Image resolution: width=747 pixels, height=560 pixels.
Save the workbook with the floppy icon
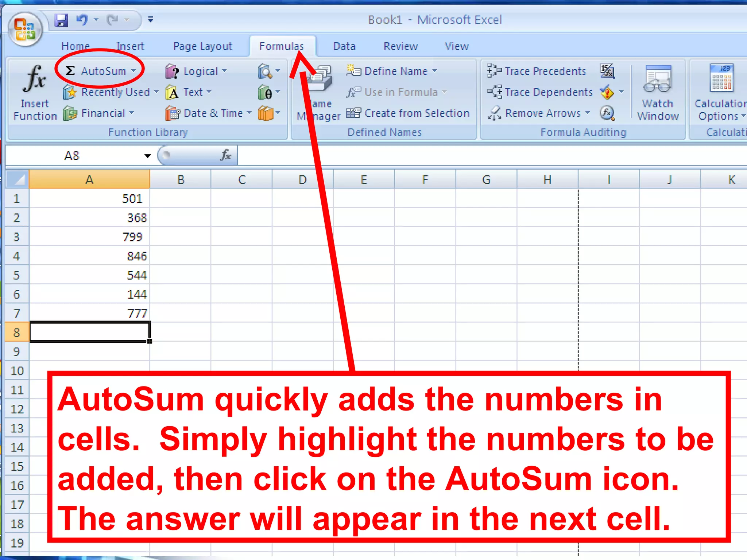[61, 20]
